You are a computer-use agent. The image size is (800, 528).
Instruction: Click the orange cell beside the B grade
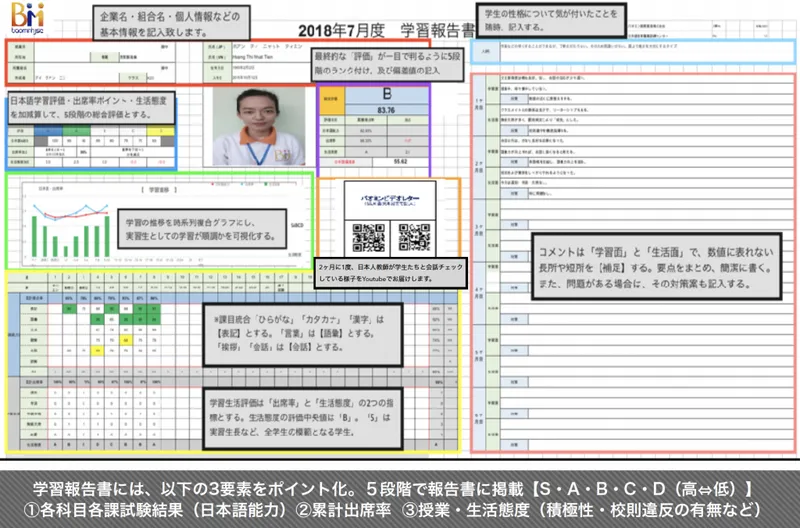332,100
